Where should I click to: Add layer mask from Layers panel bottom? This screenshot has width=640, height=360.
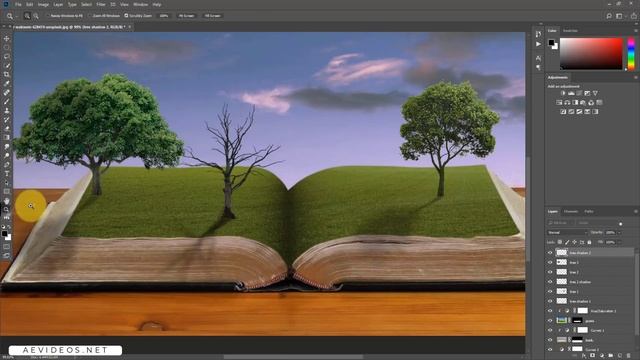(x=593, y=356)
